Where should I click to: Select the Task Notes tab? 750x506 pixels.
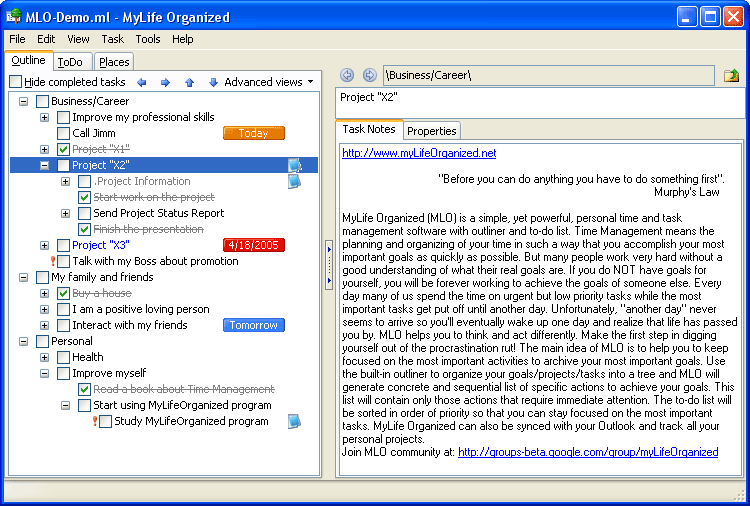click(x=369, y=129)
